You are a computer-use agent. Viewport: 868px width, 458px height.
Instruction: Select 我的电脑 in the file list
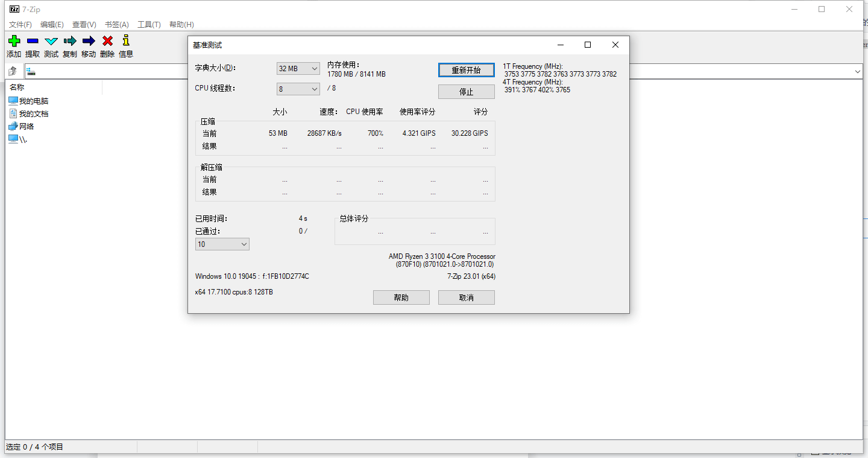point(33,101)
